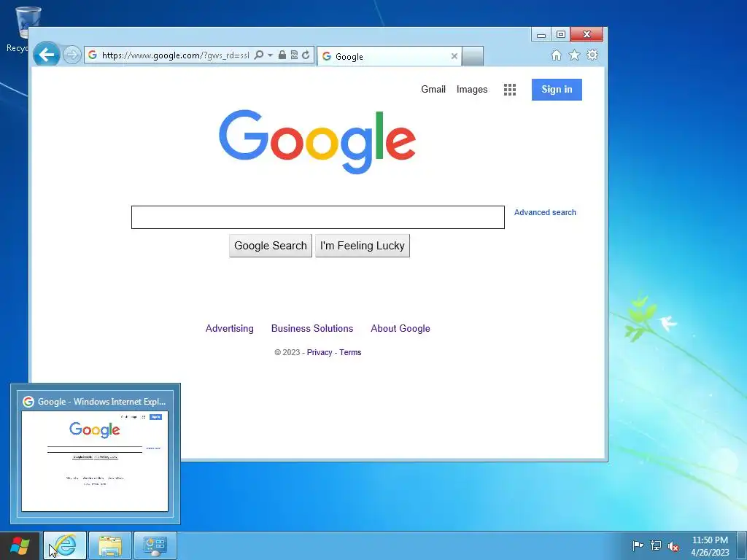Screen dimensions: 747x560
Task: Open Windows Explorer from the taskbar
Action: click(x=110, y=545)
